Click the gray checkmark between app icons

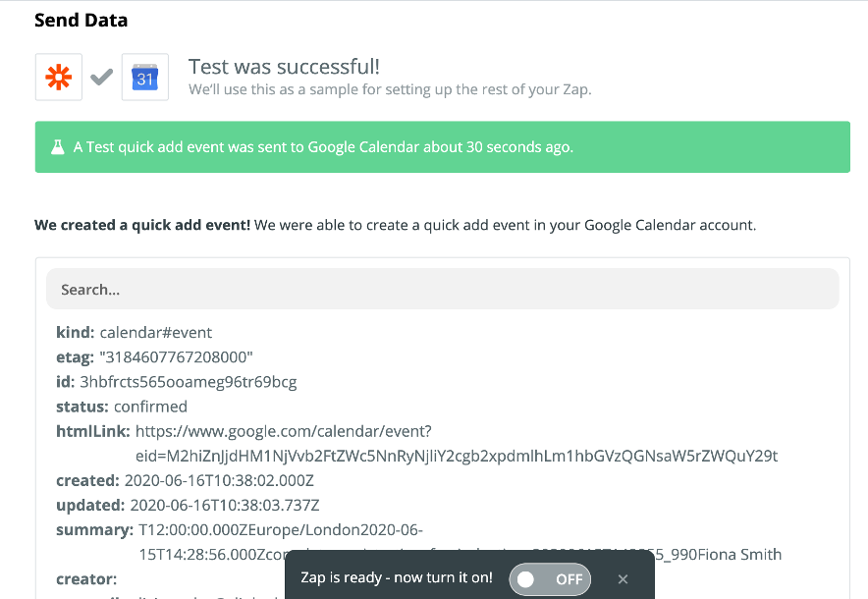pos(102,77)
